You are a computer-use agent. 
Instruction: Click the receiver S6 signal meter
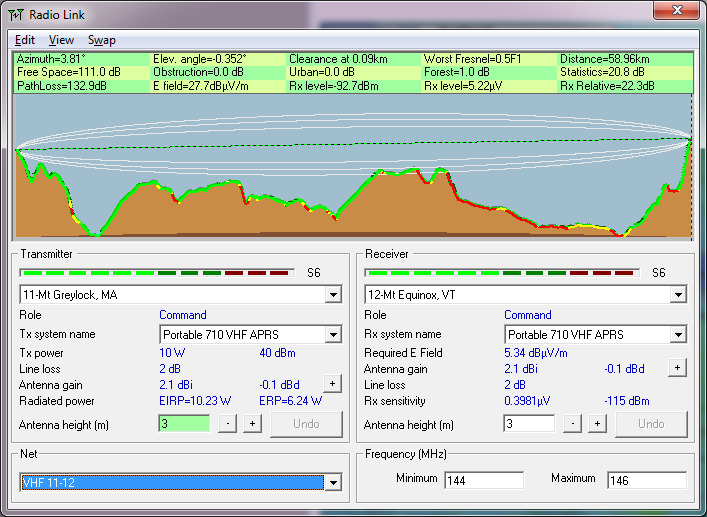pyautogui.click(x=502, y=273)
